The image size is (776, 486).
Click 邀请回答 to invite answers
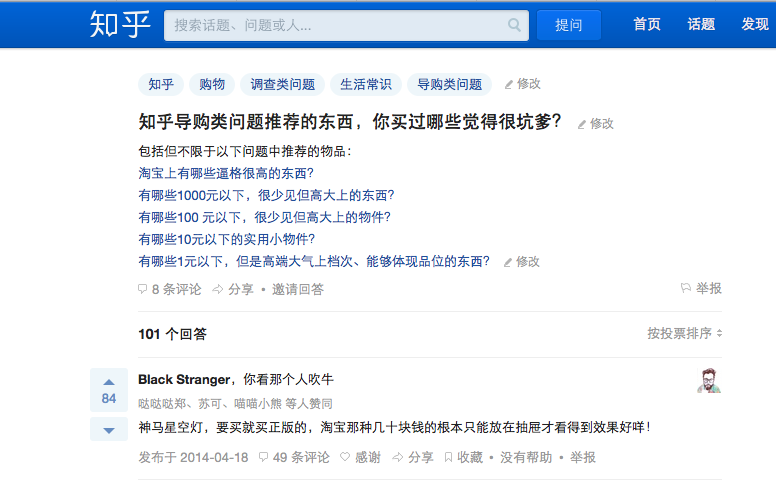(x=297, y=289)
